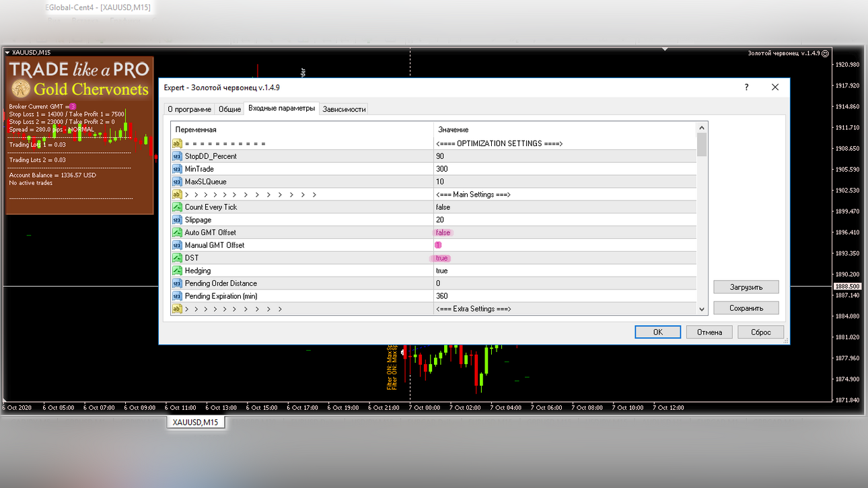Screen dimensions: 868x488
Task: Click the string icon beside Extra Settings
Action: click(177, 309)
